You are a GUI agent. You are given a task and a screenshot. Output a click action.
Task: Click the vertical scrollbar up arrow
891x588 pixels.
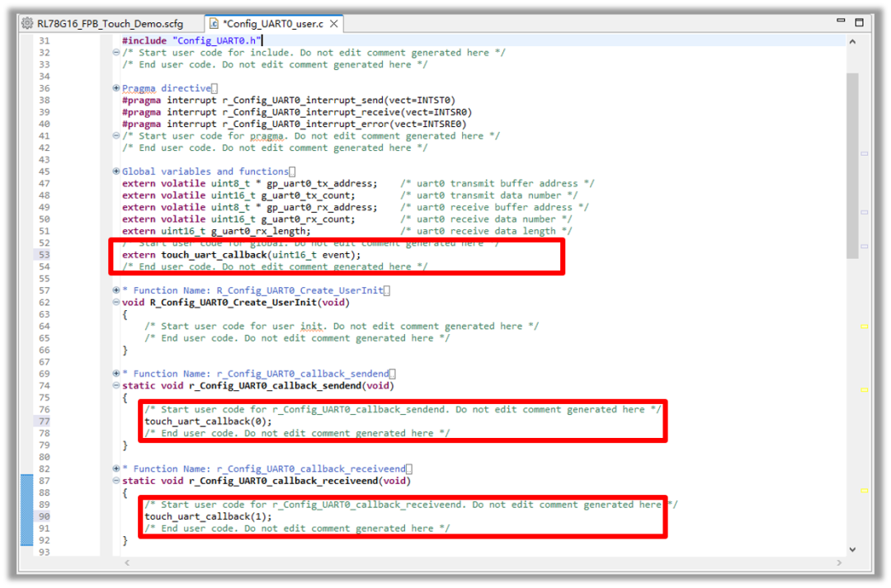852,41
